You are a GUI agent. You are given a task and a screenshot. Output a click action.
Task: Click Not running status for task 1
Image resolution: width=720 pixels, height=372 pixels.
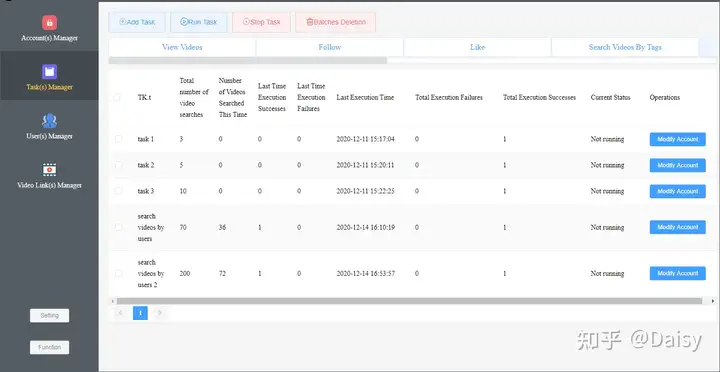(x=607, y=139)
